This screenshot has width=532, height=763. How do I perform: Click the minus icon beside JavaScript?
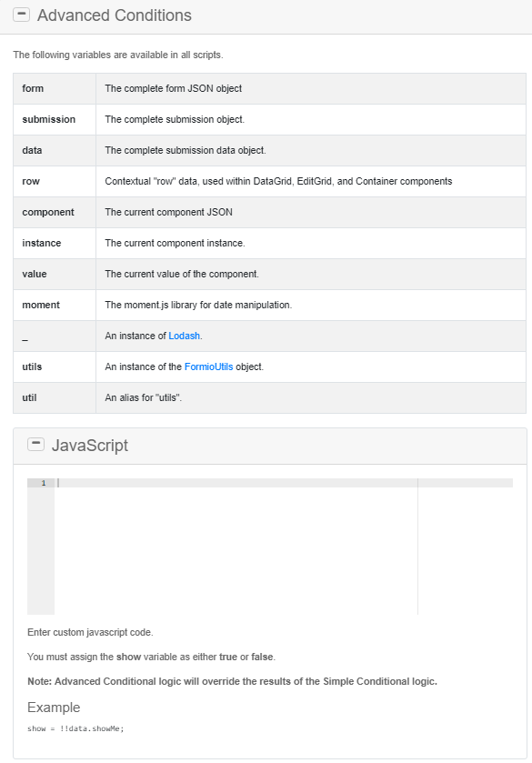[35, 444]
